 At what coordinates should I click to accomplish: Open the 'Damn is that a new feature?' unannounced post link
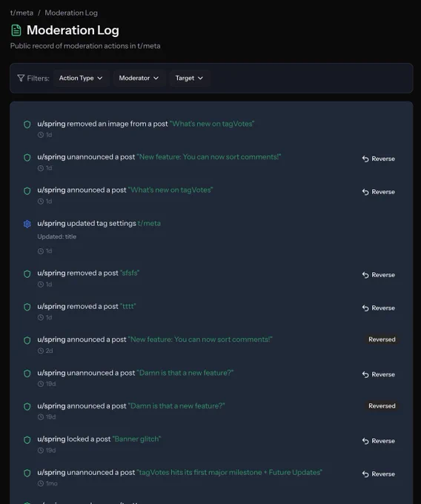pyautogui.click(x=185, y=373)
